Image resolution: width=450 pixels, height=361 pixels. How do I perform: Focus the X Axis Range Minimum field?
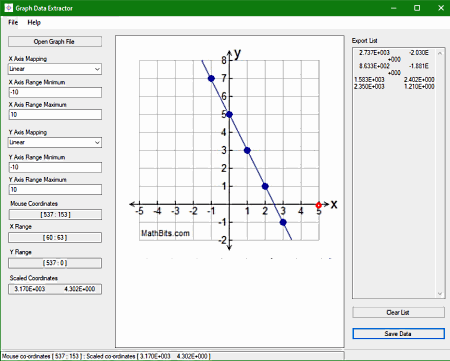pyautogui.click(x=55, y=92)
